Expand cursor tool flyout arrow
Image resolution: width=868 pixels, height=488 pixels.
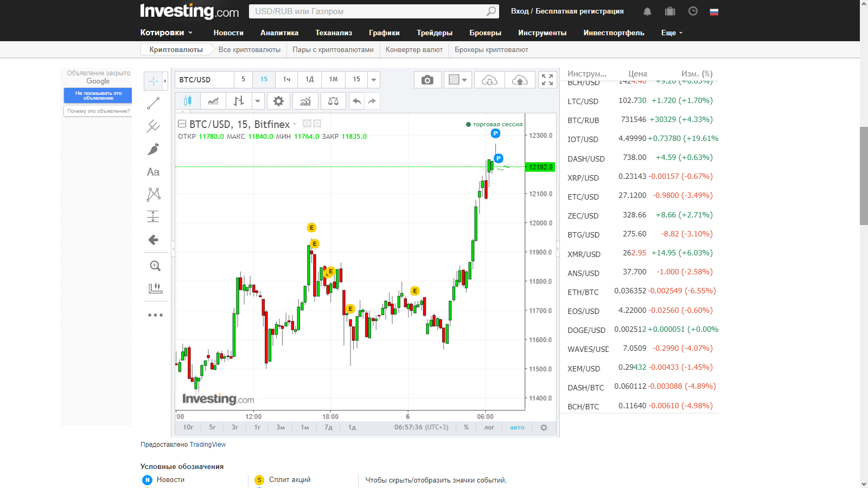tap(165, 81)
